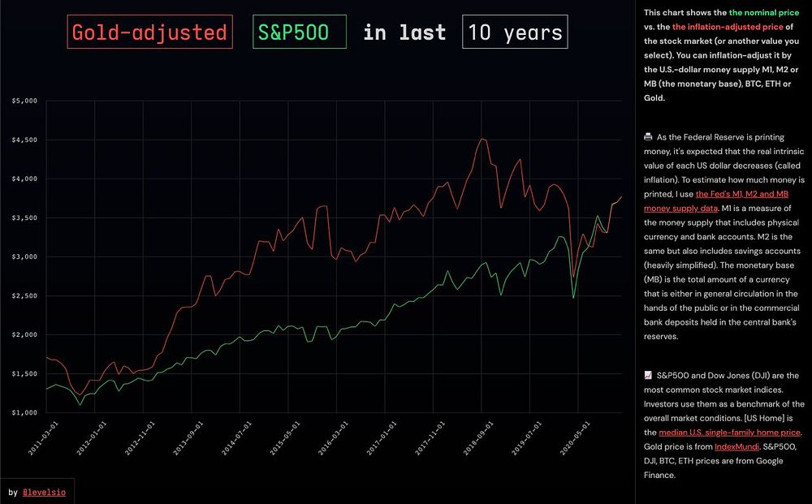The width and height of the screenshot is (812, 504).
Task: Click the 2017-11-01 x-axis date label
Action: [430, 438]
